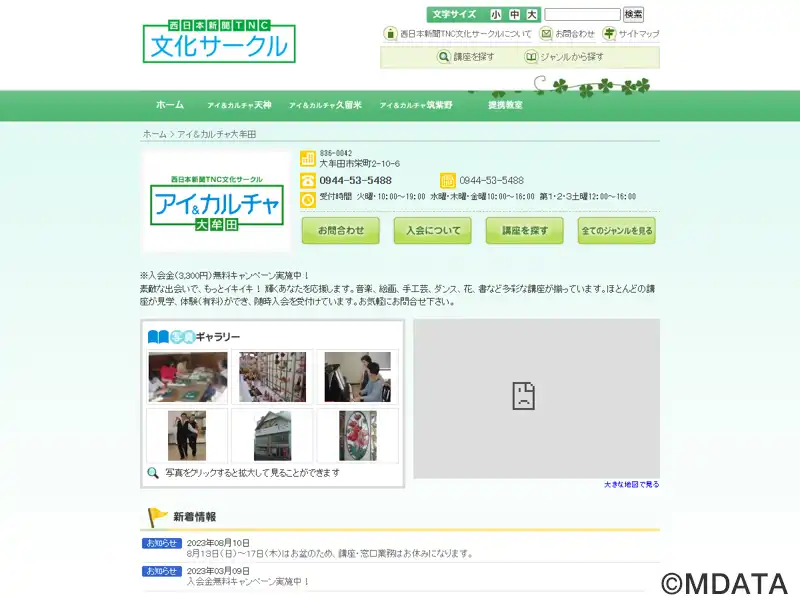Enlarge the dancing couple gallery photo

tap(187, 436)
